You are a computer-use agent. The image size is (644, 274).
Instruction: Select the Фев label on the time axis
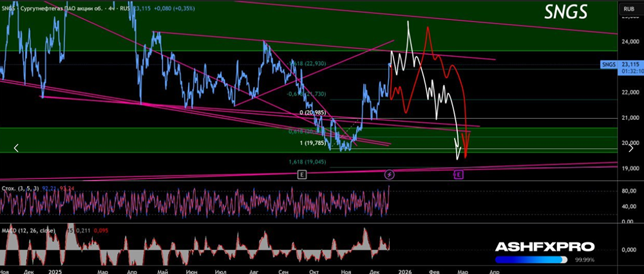pos(434,271)
